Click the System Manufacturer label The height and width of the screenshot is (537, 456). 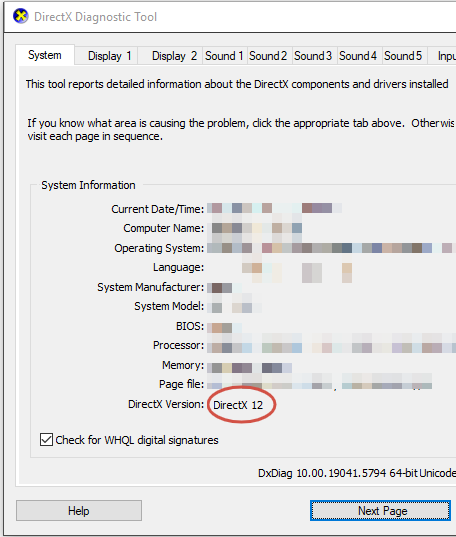coord(151,287)
